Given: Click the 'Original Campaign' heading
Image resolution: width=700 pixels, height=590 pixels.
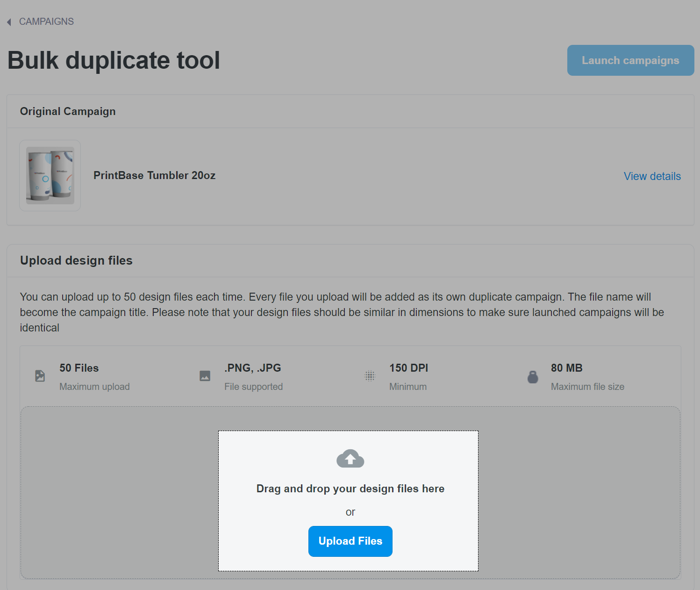Looking at the screenshot, I should point(68,111).
